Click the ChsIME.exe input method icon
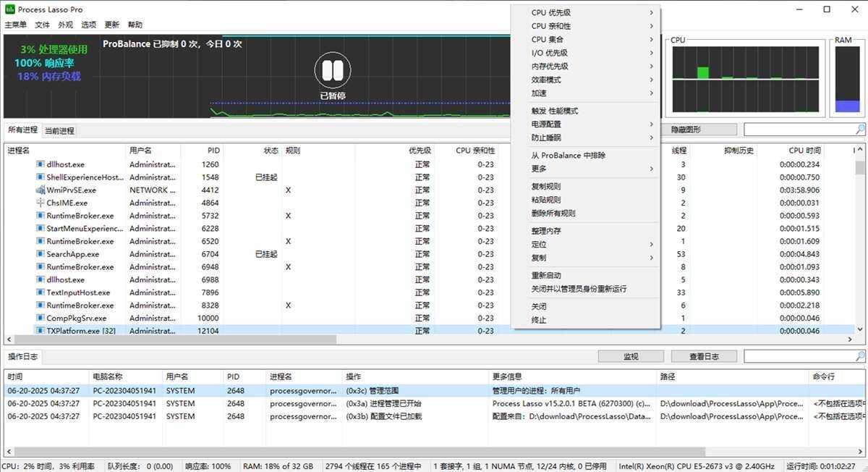The height and width of the screenshot is (472, 868). (39, 203)
